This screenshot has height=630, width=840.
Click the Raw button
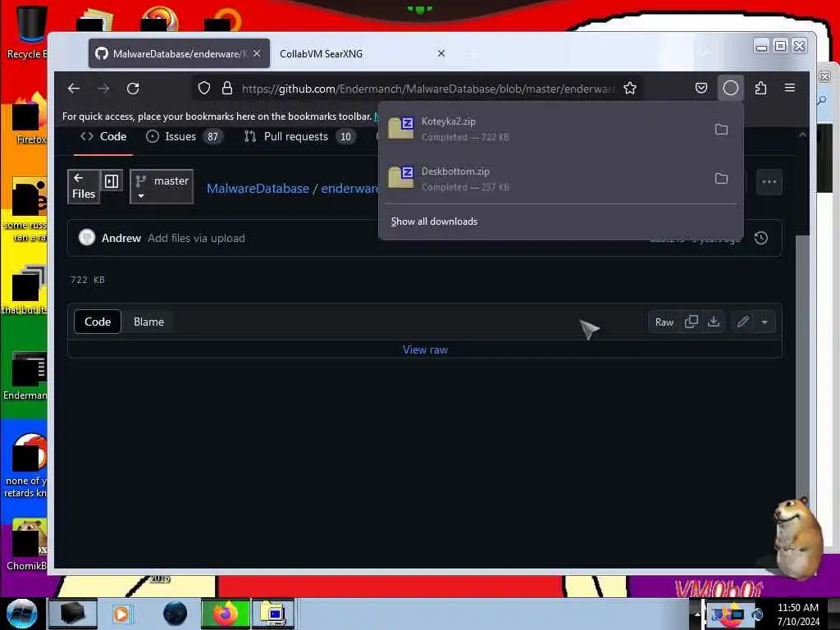click(x=664, y=322)
